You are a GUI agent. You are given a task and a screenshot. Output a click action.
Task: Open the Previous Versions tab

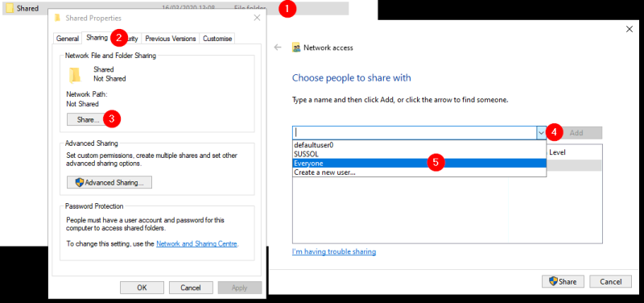[171, 39]
